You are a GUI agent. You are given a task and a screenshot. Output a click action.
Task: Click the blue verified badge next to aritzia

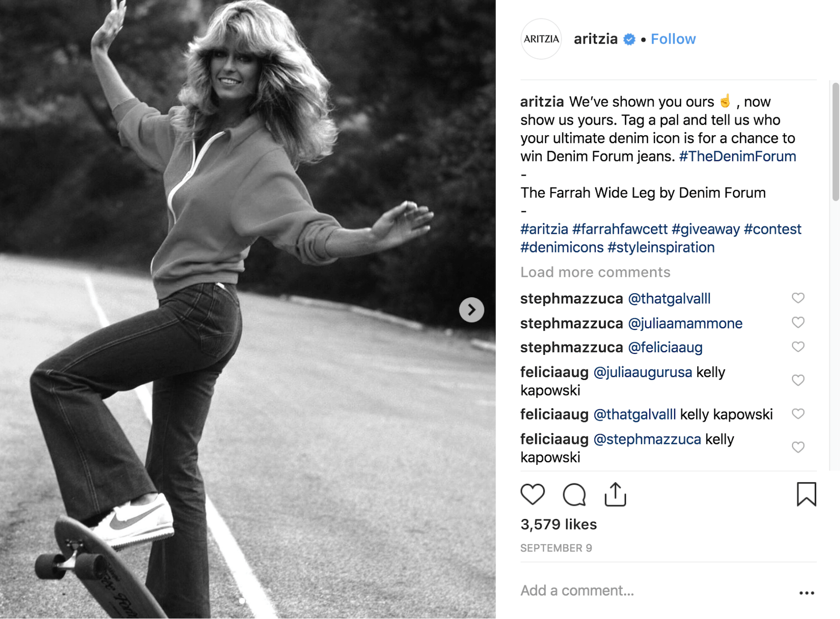tap(629, 39)
